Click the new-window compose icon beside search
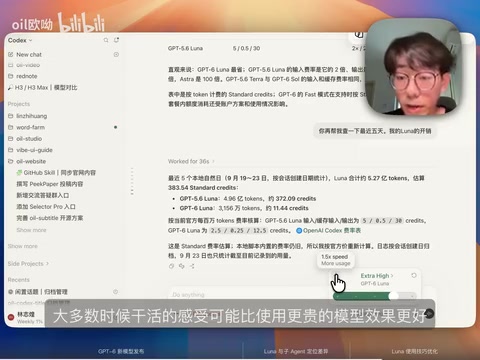Screen dimensions: 480x360 [x=116, y=40]
